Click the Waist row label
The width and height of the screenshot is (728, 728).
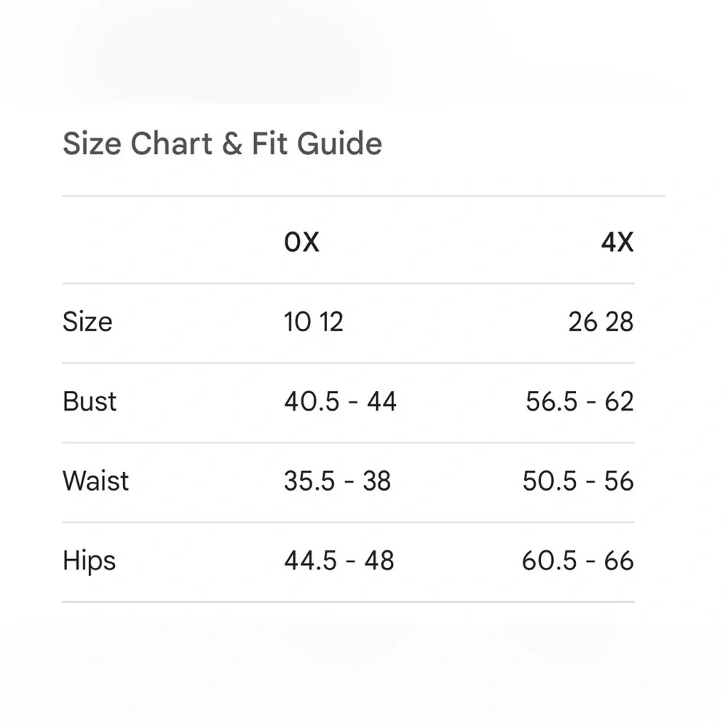click(x=95, y=480)
